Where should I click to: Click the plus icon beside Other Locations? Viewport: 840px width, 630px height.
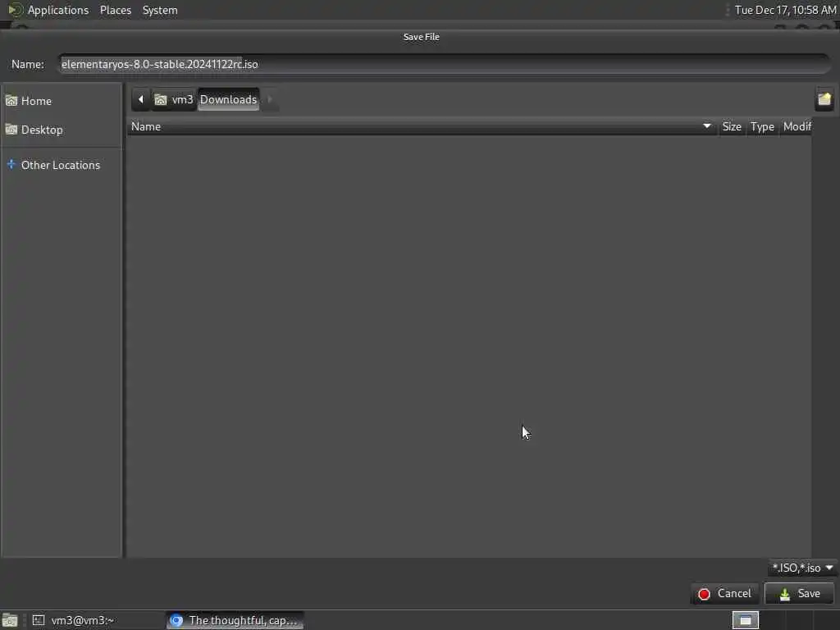(x=11, y=164)
